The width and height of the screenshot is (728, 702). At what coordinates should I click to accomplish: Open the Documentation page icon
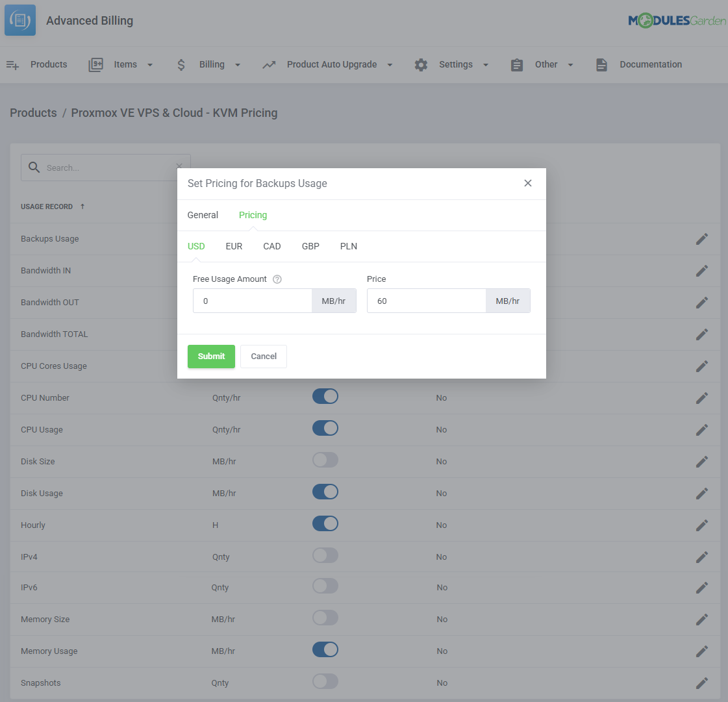[601, 65]
